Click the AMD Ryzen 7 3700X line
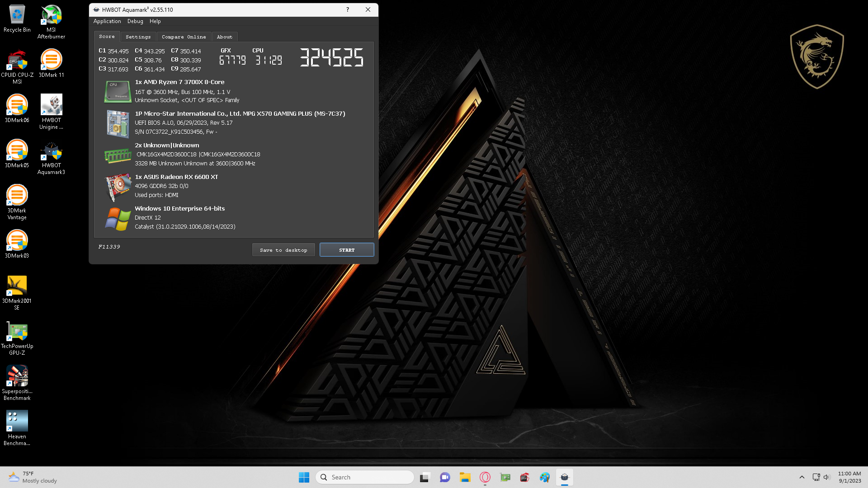868x488 pixels. pos(179,82)
